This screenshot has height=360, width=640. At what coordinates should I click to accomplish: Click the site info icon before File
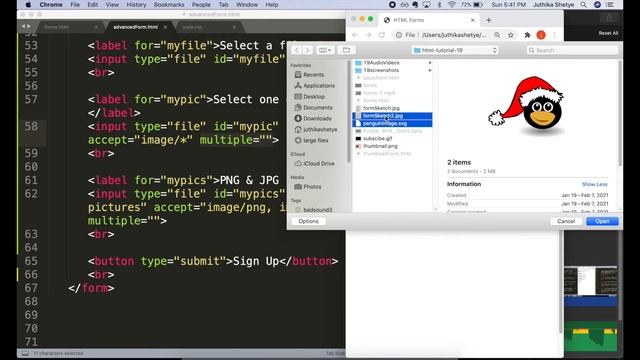[x=398, y=35]
